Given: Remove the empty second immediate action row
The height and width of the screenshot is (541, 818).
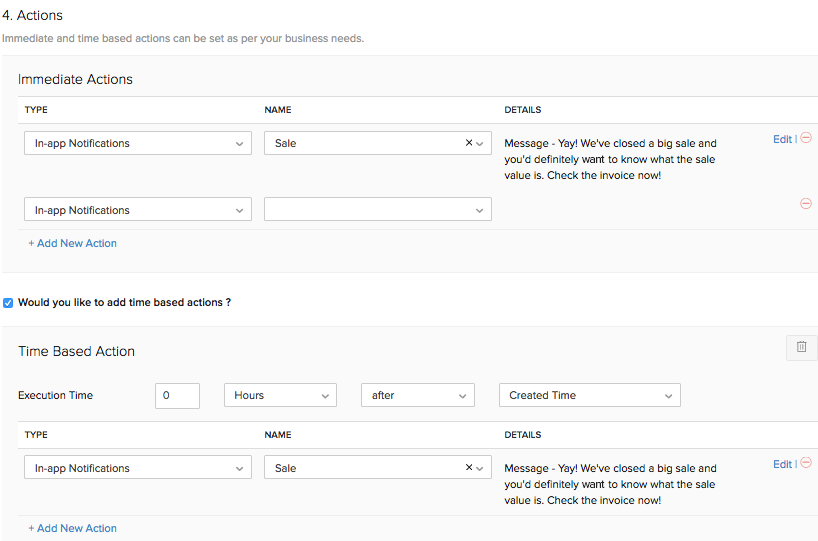Looking at the screenshot, I should coord(806,204).
